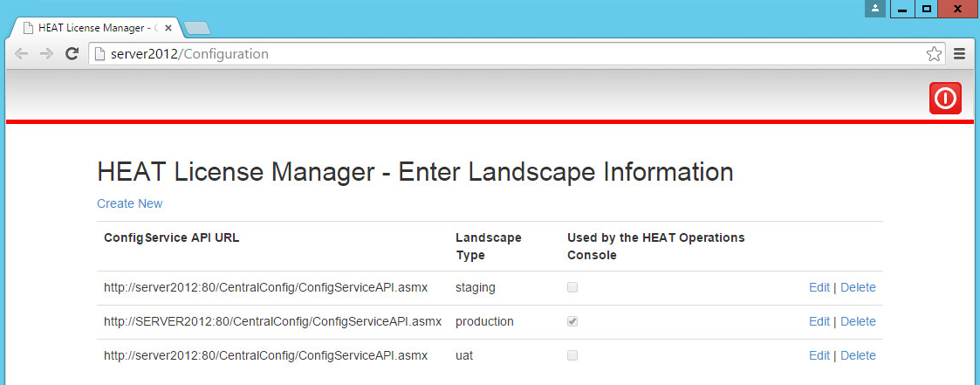980x385 pixels.
Task: Enable Operations Console checkbox for staging
Action: 572,287
